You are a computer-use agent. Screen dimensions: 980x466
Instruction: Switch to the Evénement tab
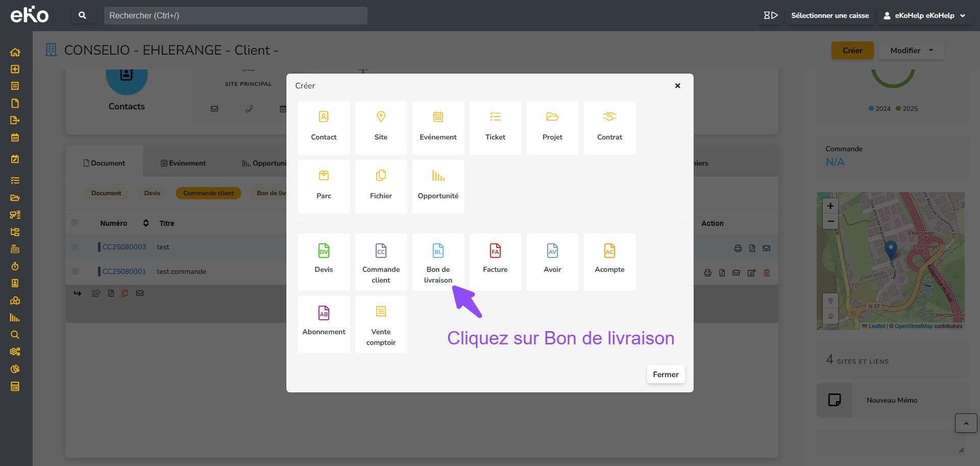[183, 163]
